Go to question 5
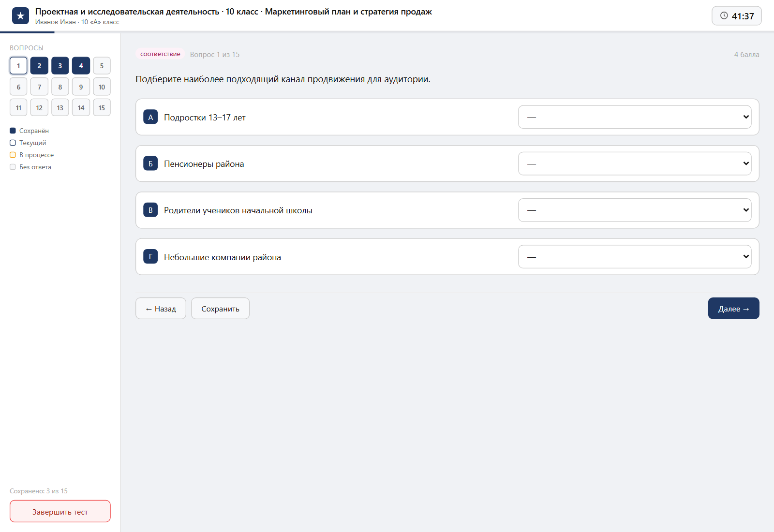Screen dimensions: 774x532 point(102,66)
